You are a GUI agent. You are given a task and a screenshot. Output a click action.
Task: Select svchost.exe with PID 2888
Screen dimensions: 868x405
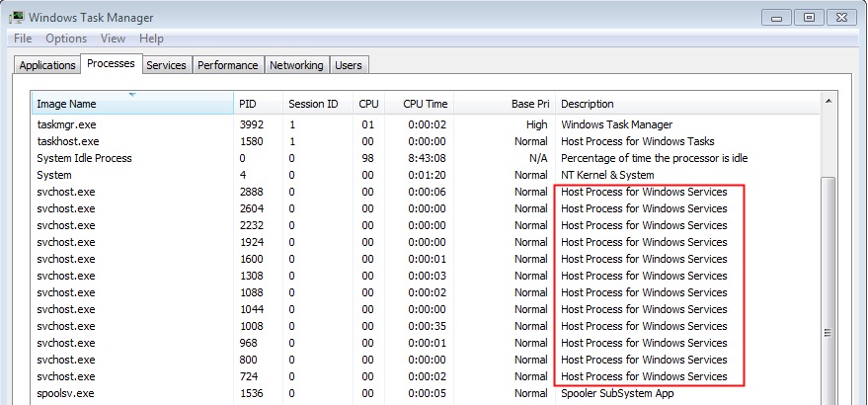click(426, 192)
